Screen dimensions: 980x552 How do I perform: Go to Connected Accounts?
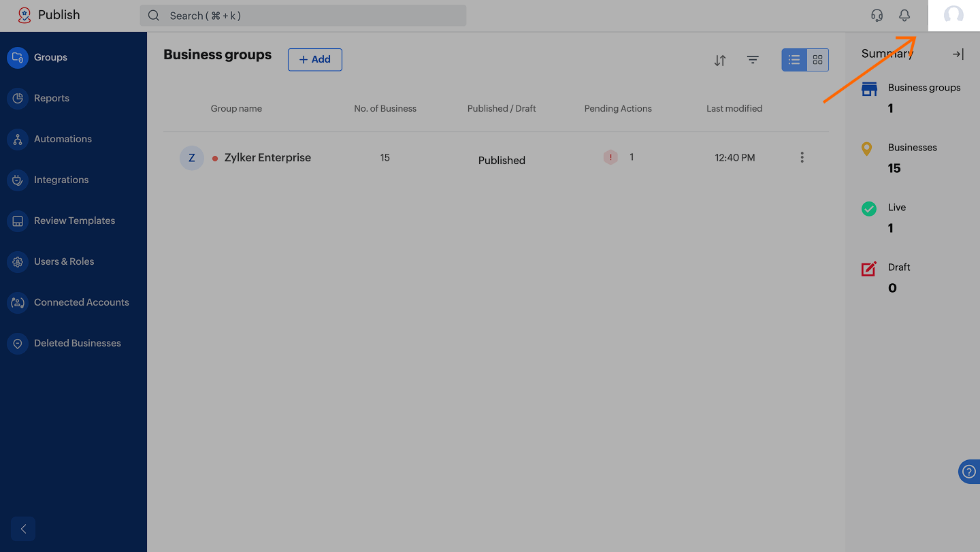(x=73, y=302)
